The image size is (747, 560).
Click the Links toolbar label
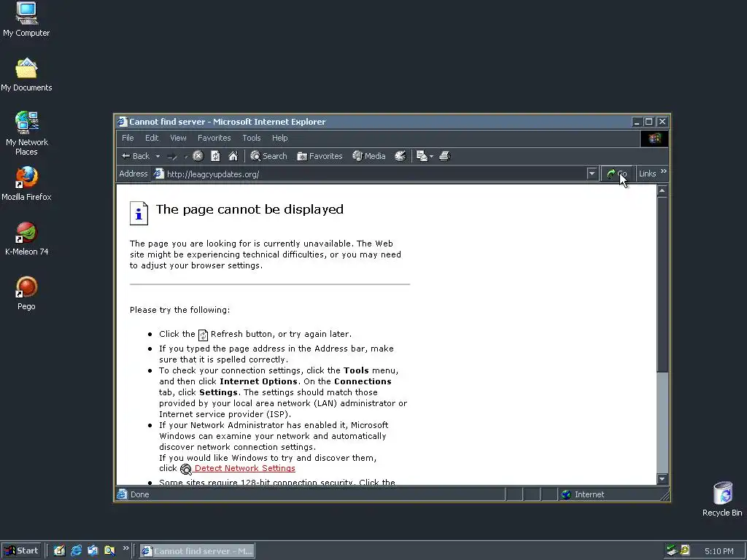647,174
